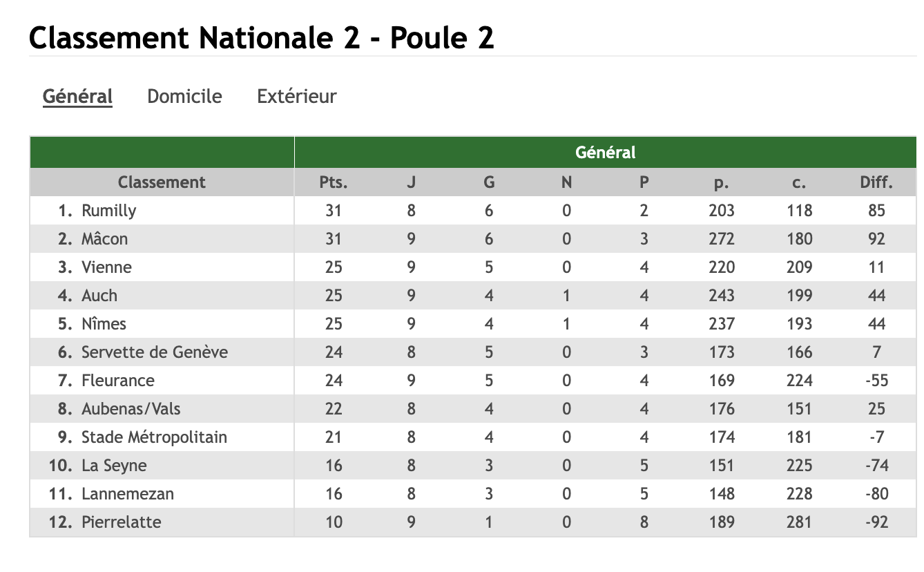Click the page title Classement Nationale 2
The height and width of the screenshot is (572, 924).
tap(261, 38)
